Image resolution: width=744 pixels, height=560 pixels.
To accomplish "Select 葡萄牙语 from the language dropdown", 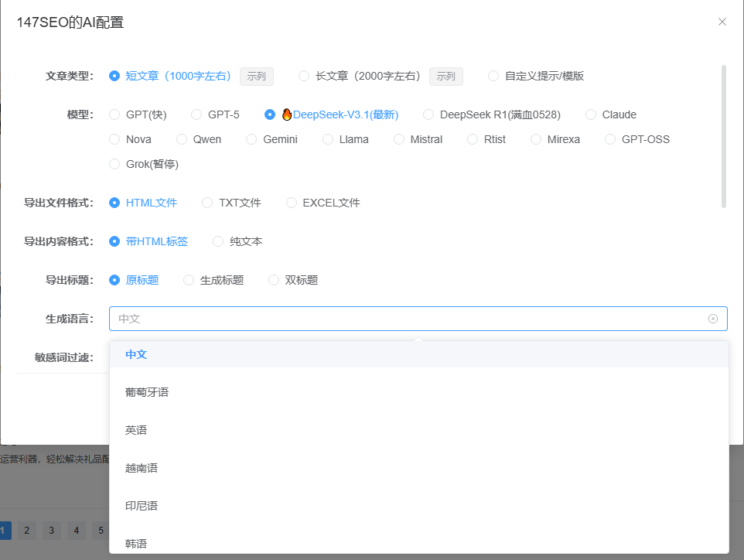I will [146, 391].
